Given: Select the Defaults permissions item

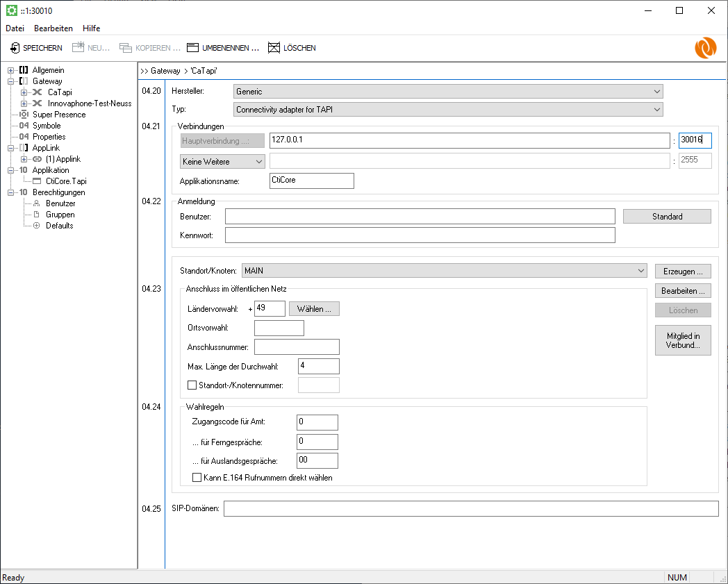Looking at the screenshot, I should pyautogui.click(x=59, y=226).
